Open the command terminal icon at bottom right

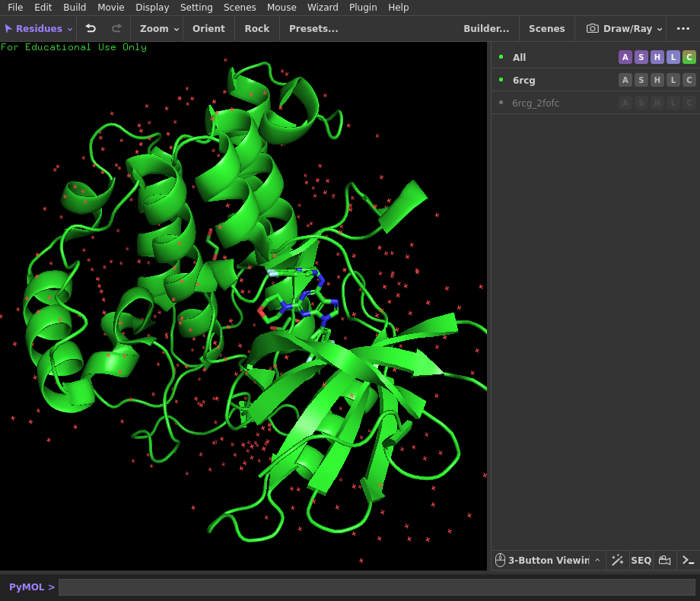[x=687, y=560]
